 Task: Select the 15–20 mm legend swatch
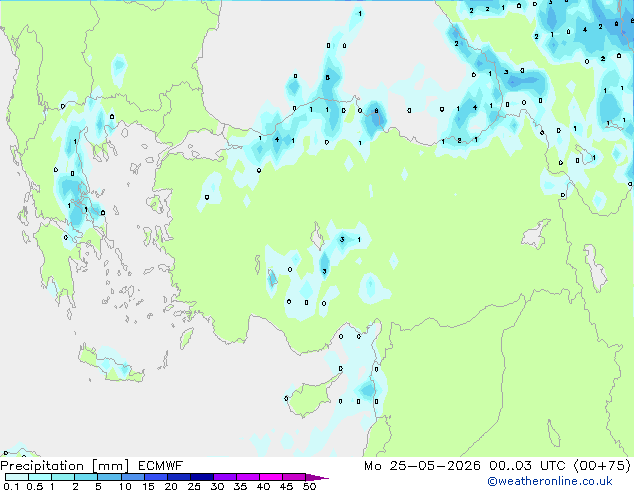(x=155, y=477)
